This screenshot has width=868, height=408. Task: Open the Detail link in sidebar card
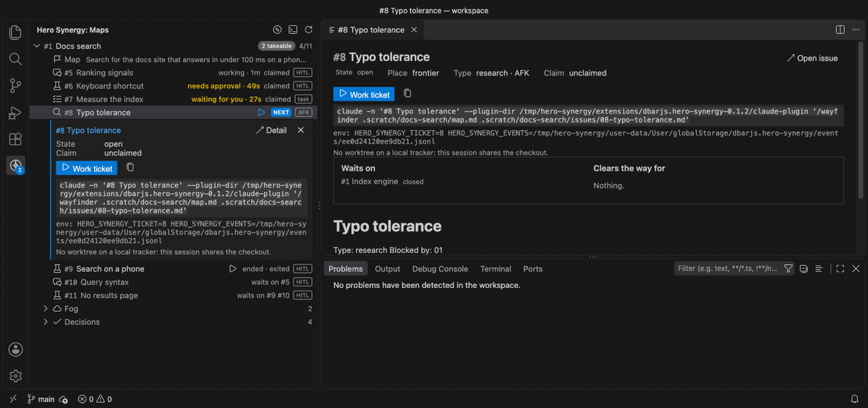pyautogui.click(x=271, y=130)
